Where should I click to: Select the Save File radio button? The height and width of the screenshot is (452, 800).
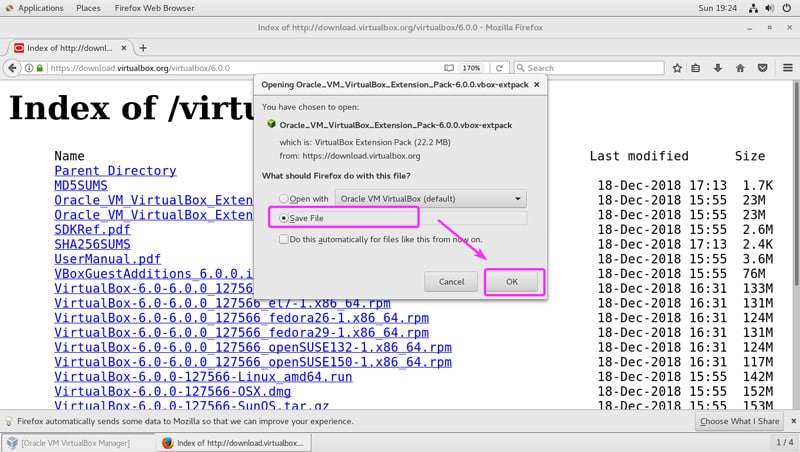[286, 218]
